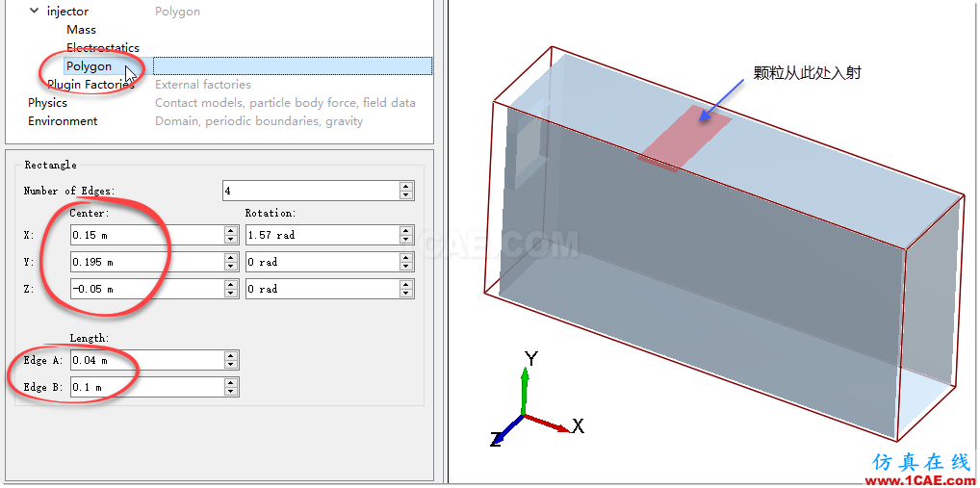
Task: Increase Edge B length
Action: click(231, 382)
